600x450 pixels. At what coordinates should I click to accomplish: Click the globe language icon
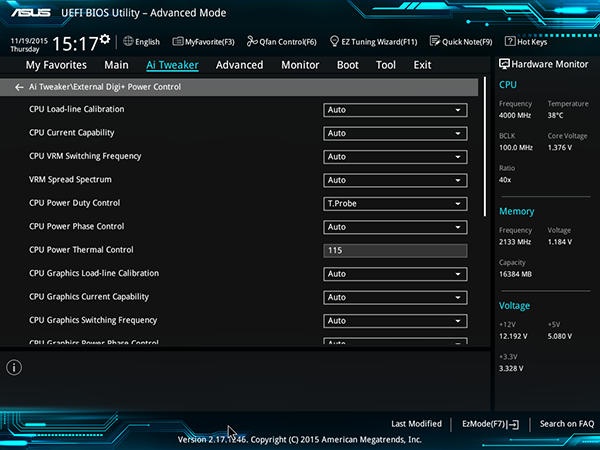pos(128,41)
